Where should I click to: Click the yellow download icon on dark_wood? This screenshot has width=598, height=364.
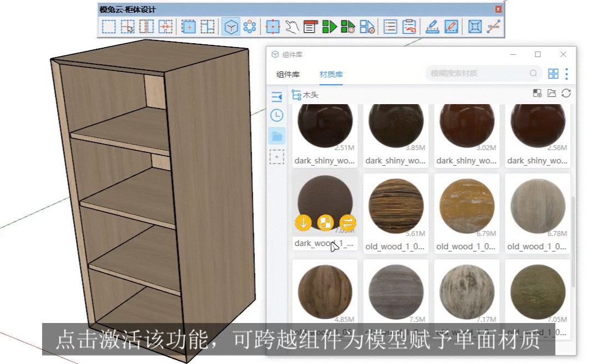point(303,223)
